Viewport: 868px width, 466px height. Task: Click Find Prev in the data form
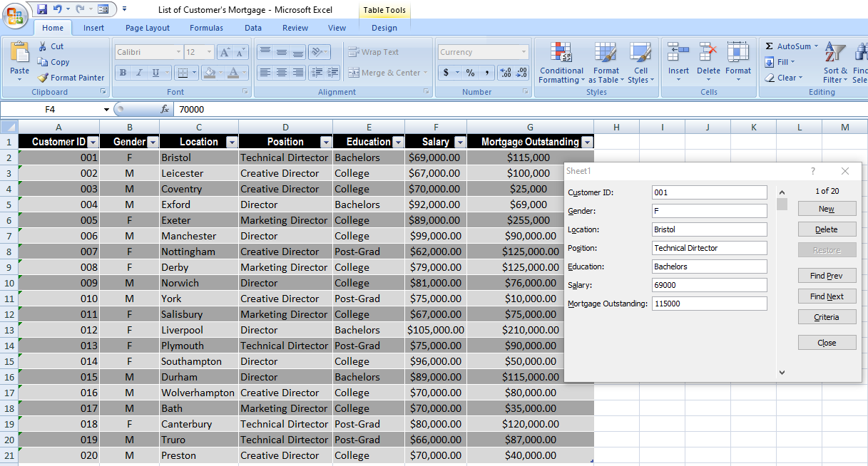point(827,276)
